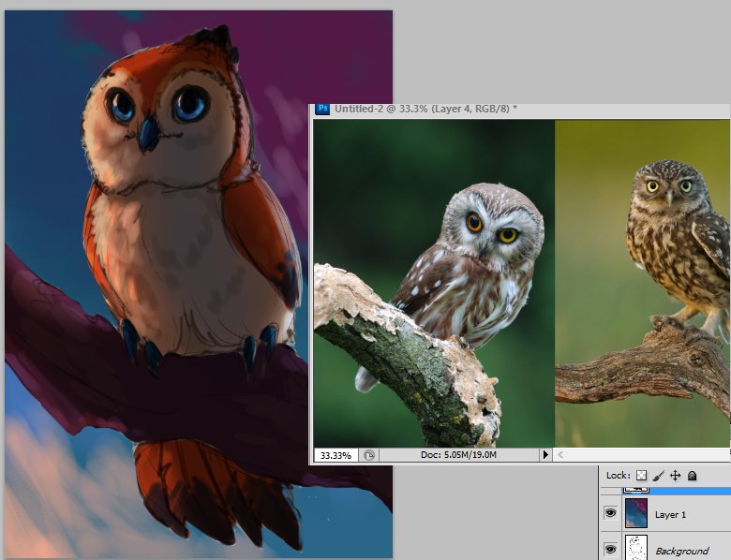Screen dimensions: 731x560
Task: Toggle lock position move icon
Action: (x=675, y=475)
